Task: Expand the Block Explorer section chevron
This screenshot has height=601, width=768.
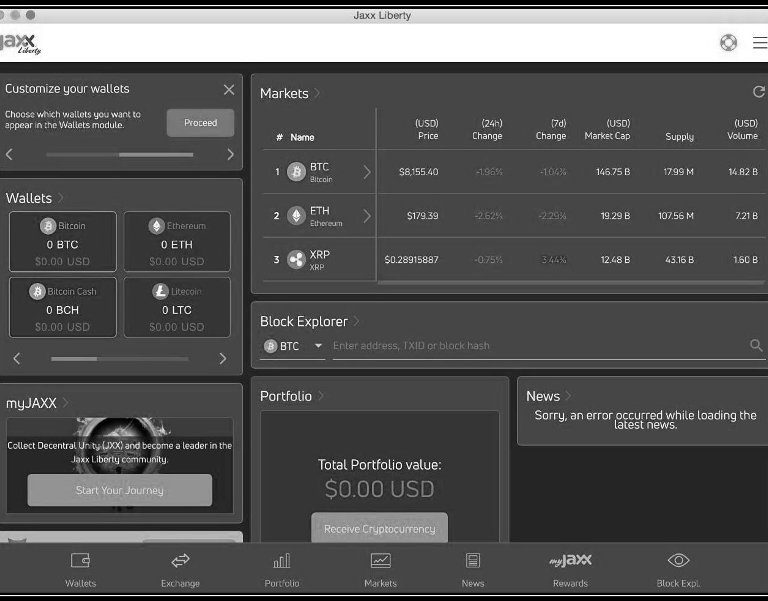Action: point(357,321)
